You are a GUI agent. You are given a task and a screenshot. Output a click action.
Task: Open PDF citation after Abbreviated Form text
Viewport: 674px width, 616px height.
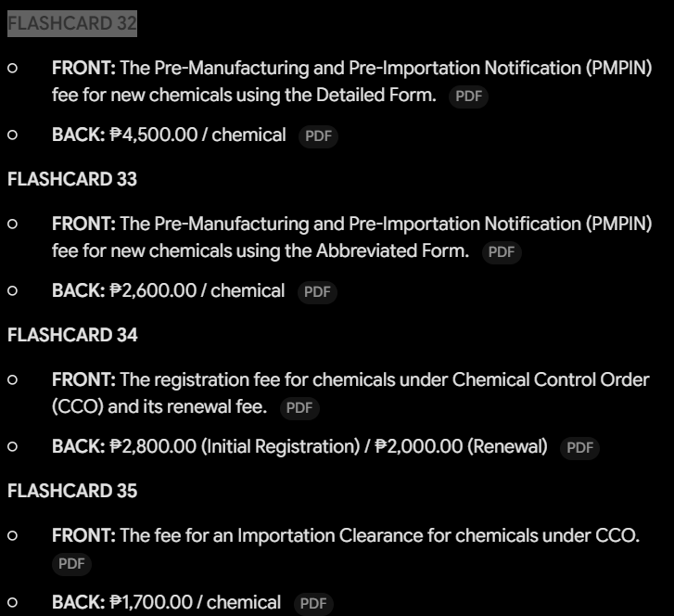point(502,252)
